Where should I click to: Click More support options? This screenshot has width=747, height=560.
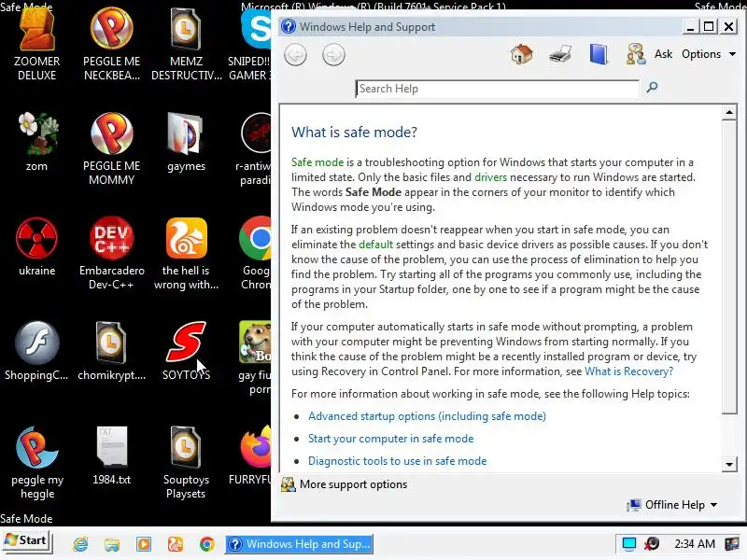[x=344, y=484]
